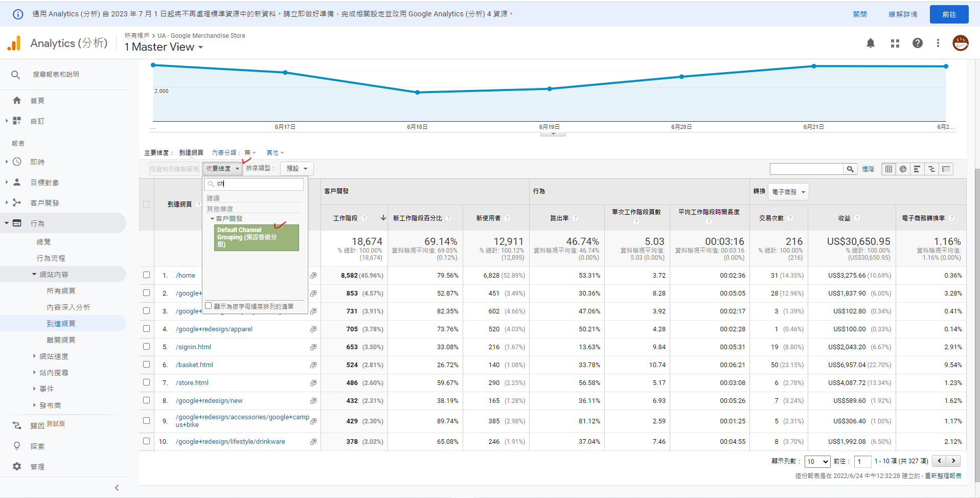Open 離開網頁 in sidebar menu

61,340
